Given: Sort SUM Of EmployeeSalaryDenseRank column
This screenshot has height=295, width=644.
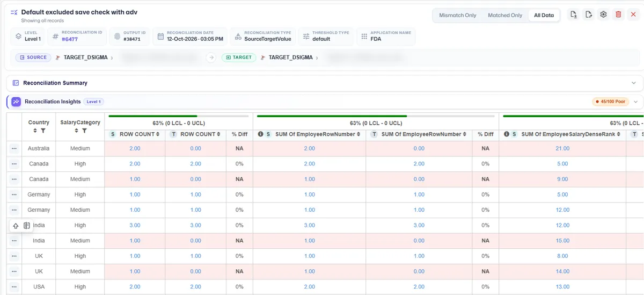Looking at the screenshot, I should tap(619, 134).
